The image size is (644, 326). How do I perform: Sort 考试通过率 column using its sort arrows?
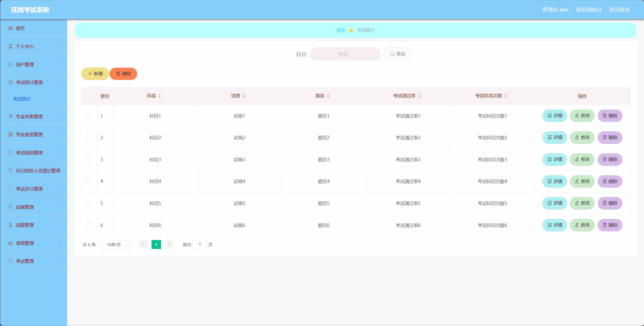(419, 96)
